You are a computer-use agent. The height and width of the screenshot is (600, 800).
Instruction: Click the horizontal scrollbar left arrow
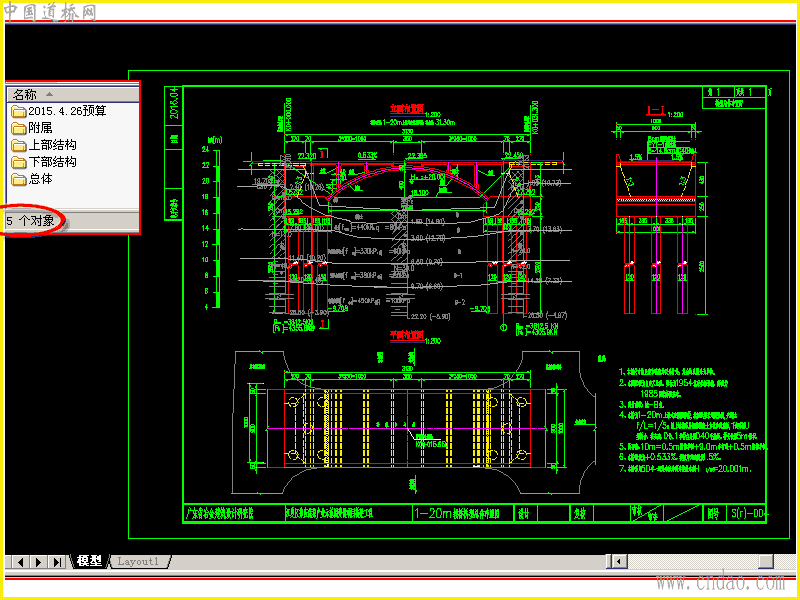click(x=618, y=561)
